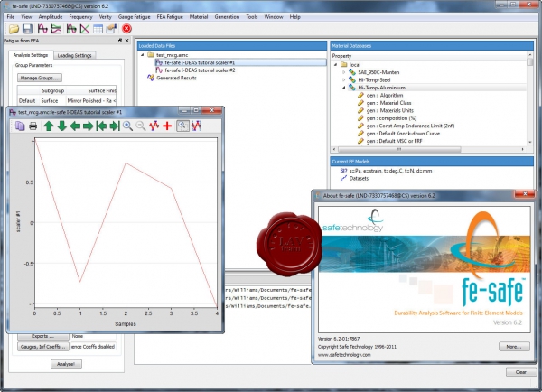Click the green jump-to-start arrow

pos(101,126)
